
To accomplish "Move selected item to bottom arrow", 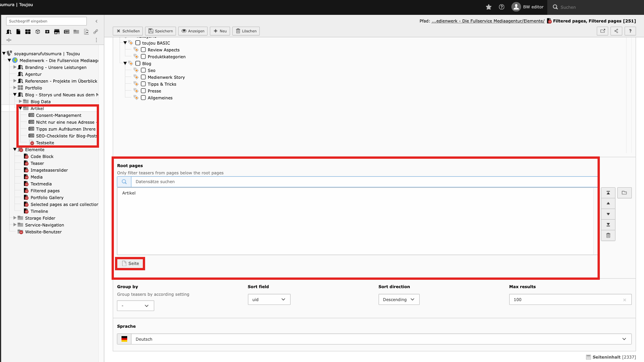I will (608, 225).
